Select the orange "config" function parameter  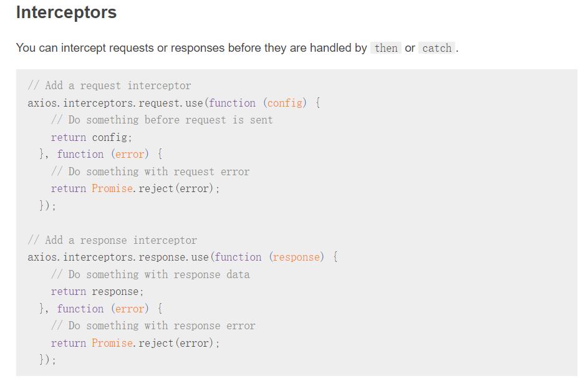(284, 103)
